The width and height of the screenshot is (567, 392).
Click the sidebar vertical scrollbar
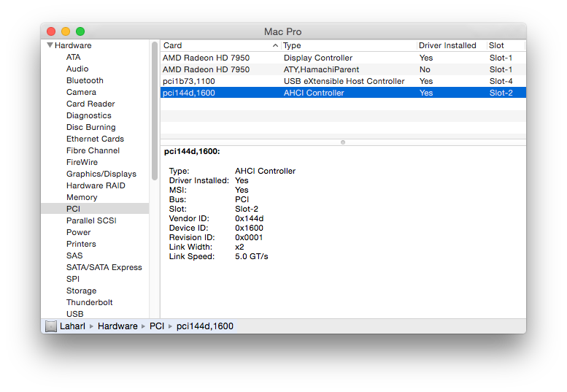click(155, 111)
